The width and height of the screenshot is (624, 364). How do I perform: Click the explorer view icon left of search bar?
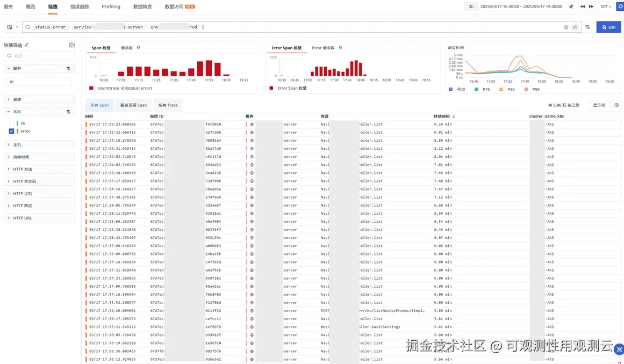[10, 27]
